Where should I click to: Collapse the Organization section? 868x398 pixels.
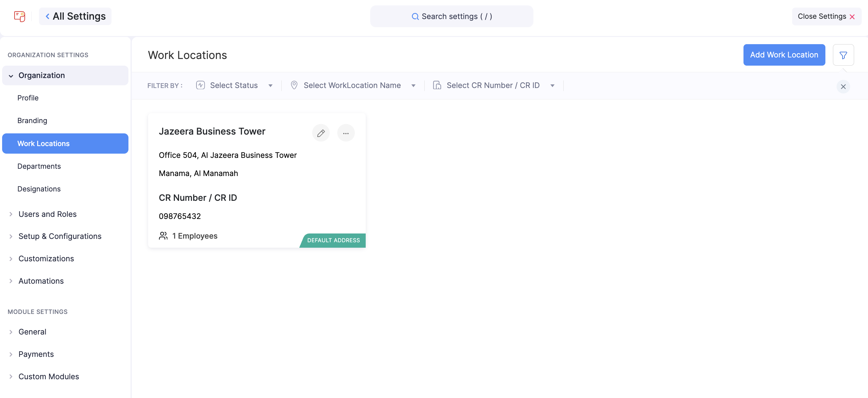[x=11, y=76]
